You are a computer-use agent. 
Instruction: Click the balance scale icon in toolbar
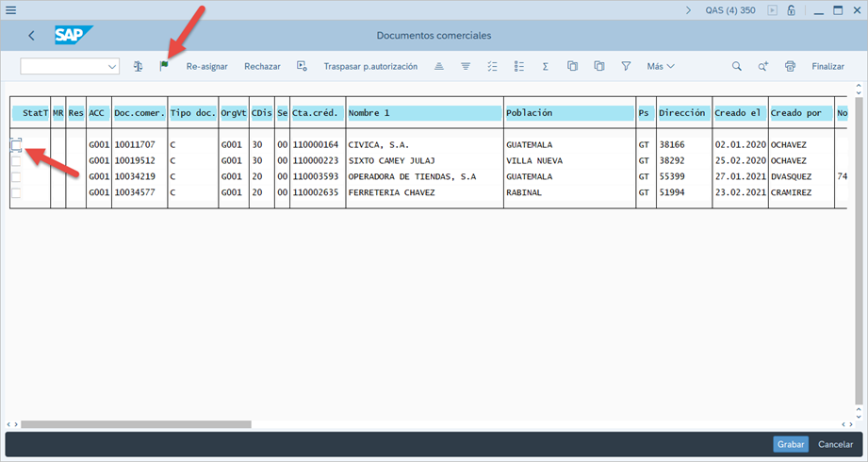(139, 67)
